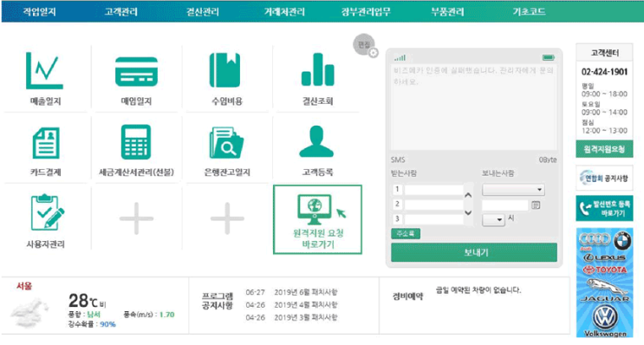Viewport: 644px width, 345px height.
Task: Open the 매출일지 sales chart icon
Action: 45,70
